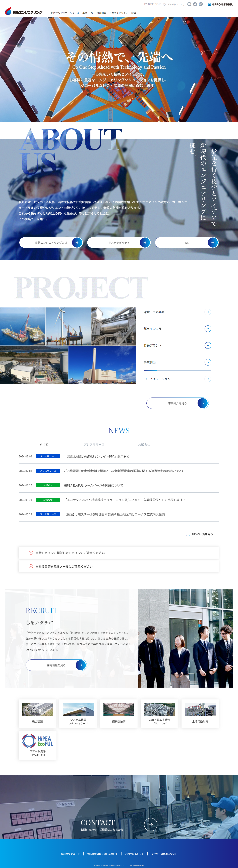Open notice 当社役員等を騙るメールにご注意ください
238x868 pixels.
[x=119, y=566]
